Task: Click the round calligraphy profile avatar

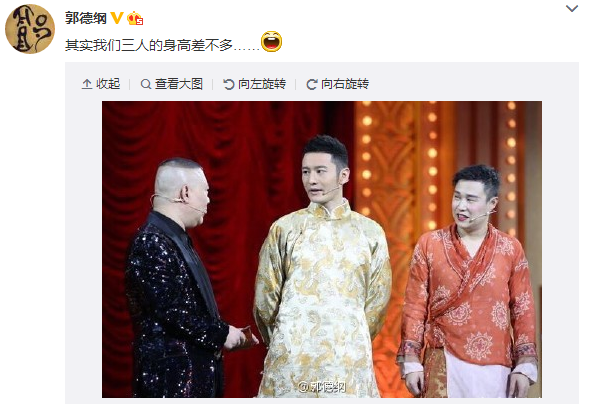Action: pos(30,29)
